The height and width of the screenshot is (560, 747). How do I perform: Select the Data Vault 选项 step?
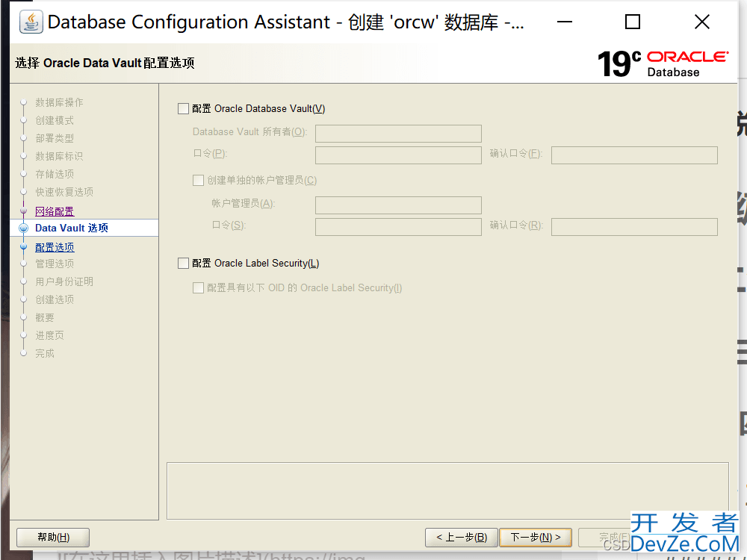(72, 228)
